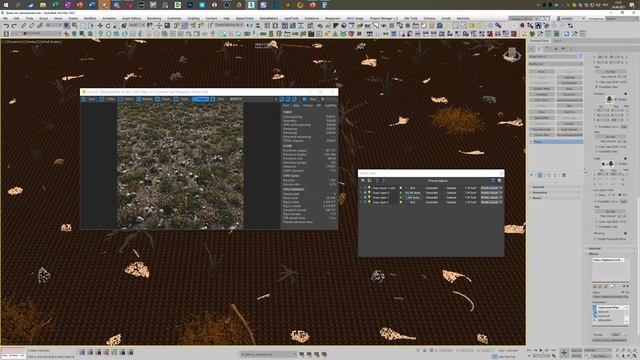This screenshot has width=640, height=360.
Task: Click Stop in Corona frame buffer
Action: pyautogui.click(x=310, y=99)
